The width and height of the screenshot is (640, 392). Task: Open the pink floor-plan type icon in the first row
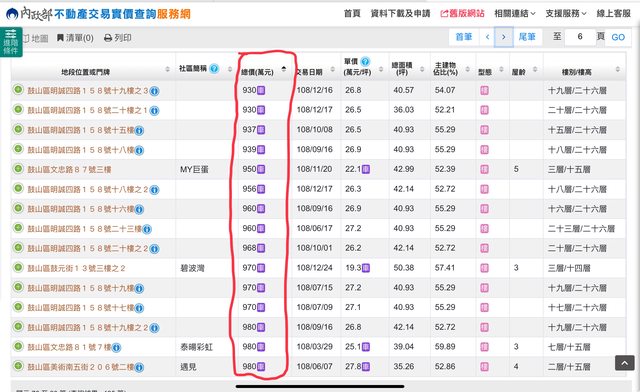point(484,90)
